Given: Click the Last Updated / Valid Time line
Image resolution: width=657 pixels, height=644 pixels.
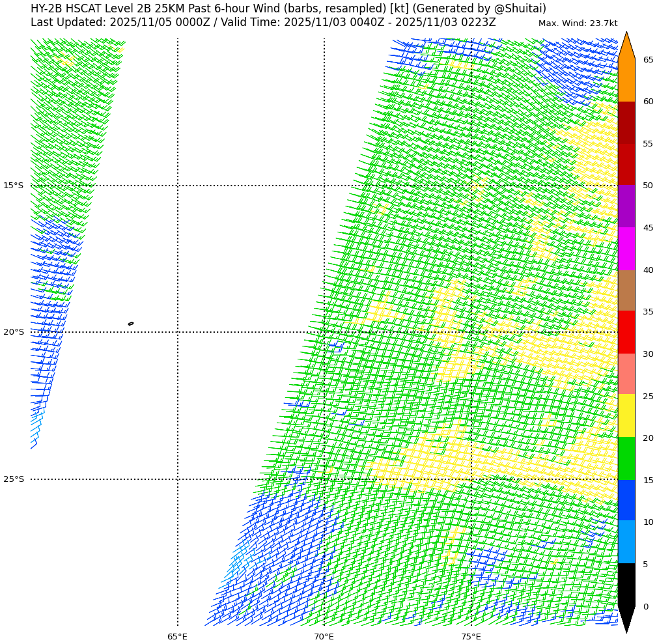Looking at the screenshot, I should [263, 22].
